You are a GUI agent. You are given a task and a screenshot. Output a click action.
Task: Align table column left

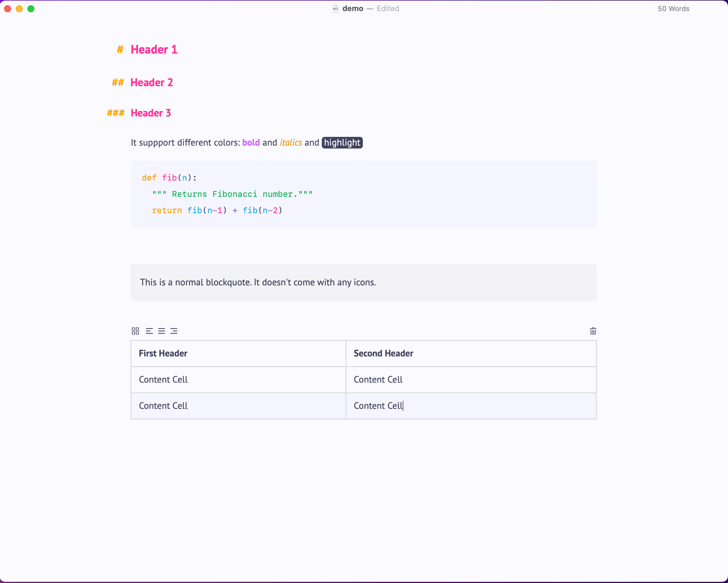(149, 331)
